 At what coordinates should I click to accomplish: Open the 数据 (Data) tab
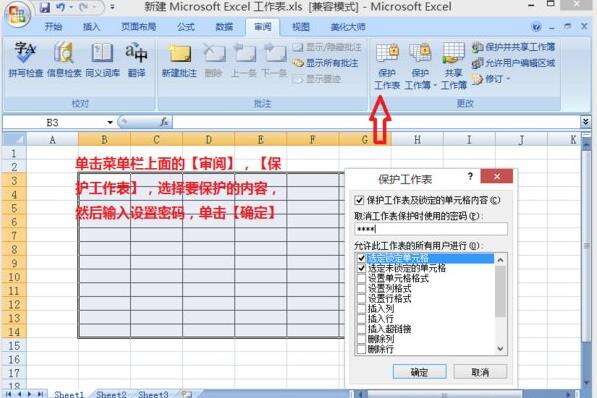[224, 27]
